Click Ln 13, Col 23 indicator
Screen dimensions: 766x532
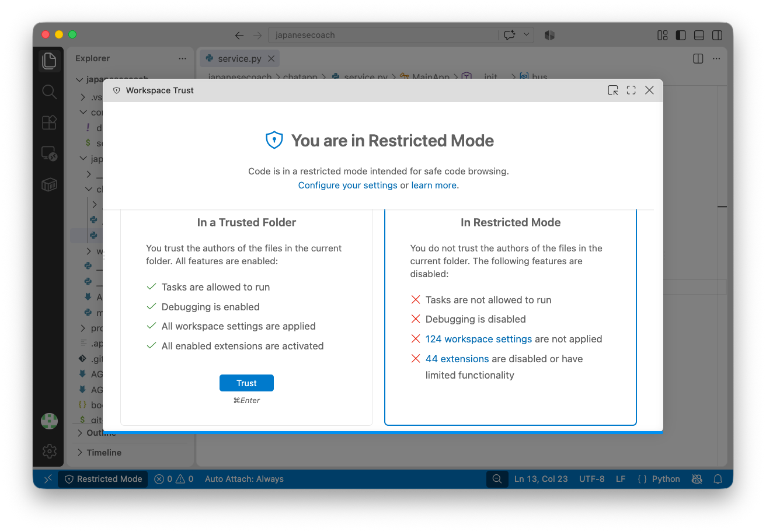coord(541,479)
